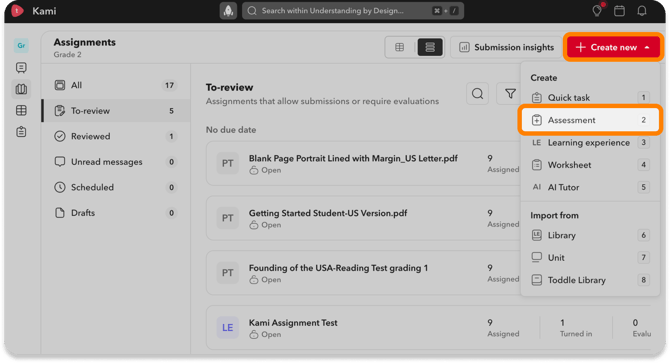Click PT badge on Blank Page Portrait row
This screenshot has width=670, height=363.
tap(227, 163)
